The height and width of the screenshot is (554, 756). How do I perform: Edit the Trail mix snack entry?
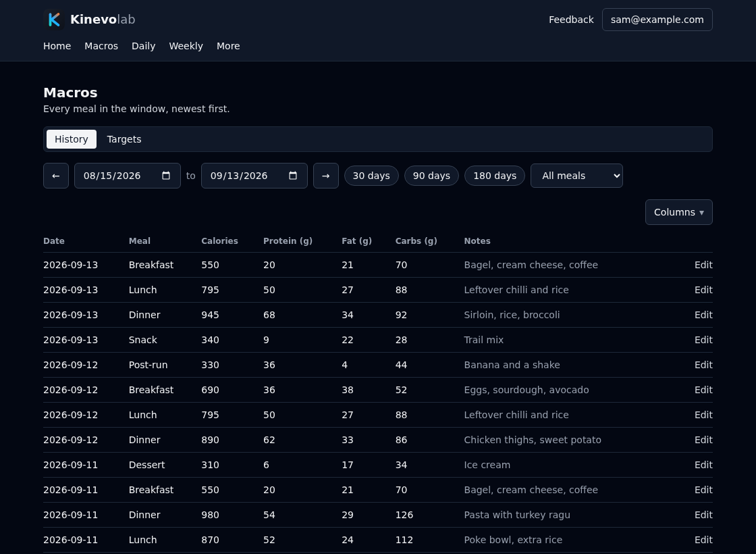pyautogui.click(x=703, y=341)
